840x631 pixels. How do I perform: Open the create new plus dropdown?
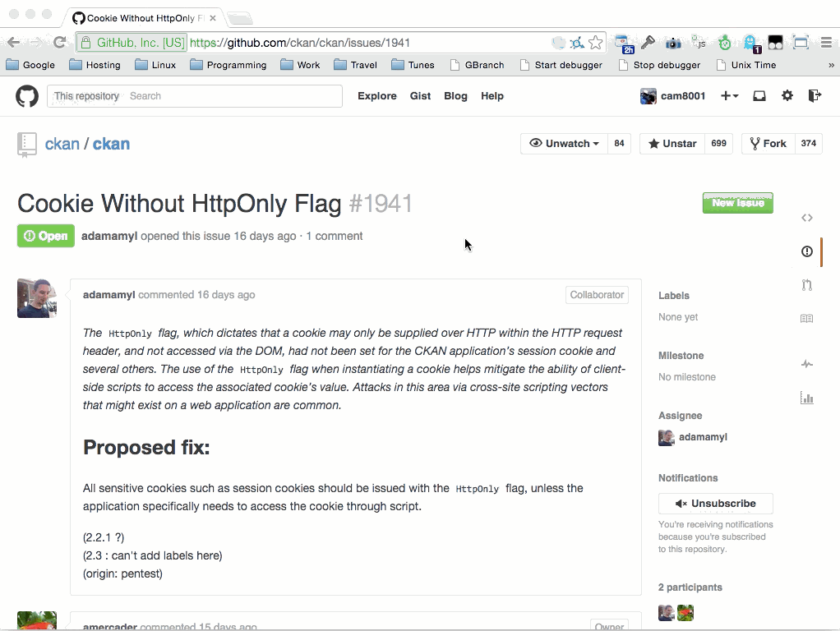(x=730, y=96)
